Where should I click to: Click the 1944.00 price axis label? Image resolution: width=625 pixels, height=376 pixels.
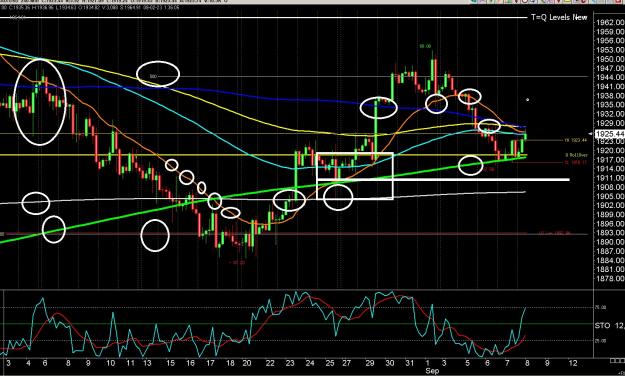tap(610, 77)
